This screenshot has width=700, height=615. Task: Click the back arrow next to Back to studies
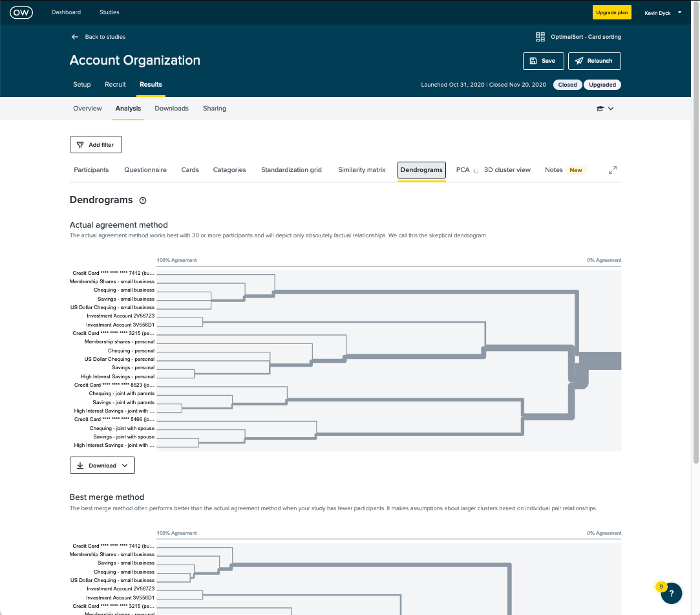coord(74,37)
